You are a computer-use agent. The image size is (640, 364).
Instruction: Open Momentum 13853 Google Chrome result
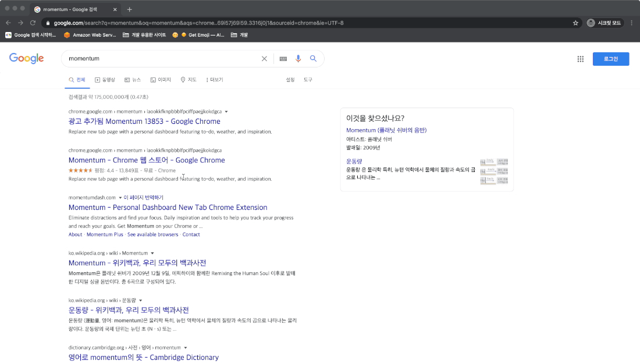pos(144,121)
